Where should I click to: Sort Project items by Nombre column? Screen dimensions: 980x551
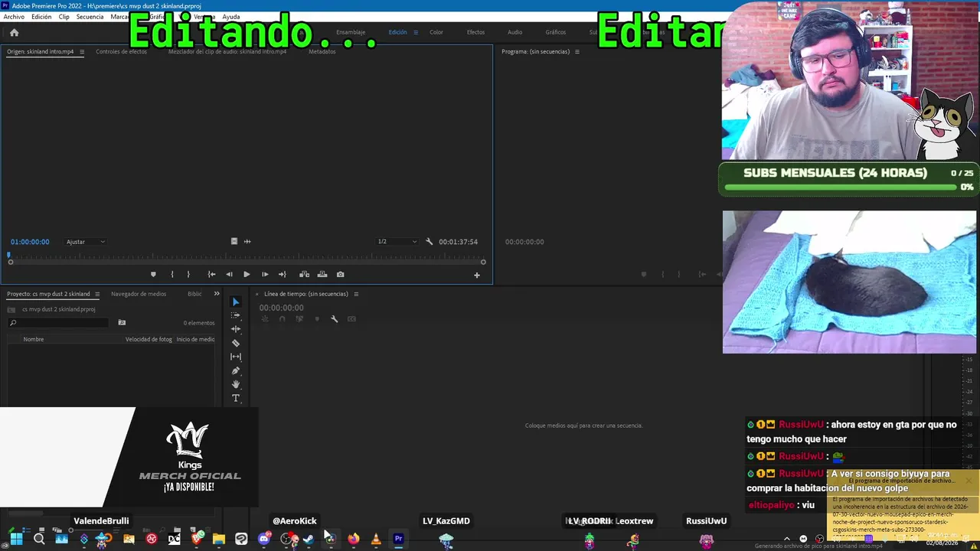point(34,339)
